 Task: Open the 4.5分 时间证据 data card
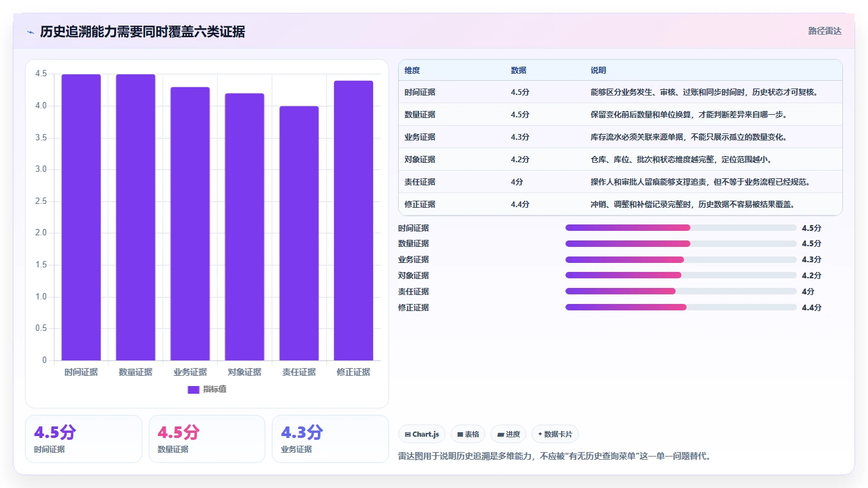coord(83,439)
